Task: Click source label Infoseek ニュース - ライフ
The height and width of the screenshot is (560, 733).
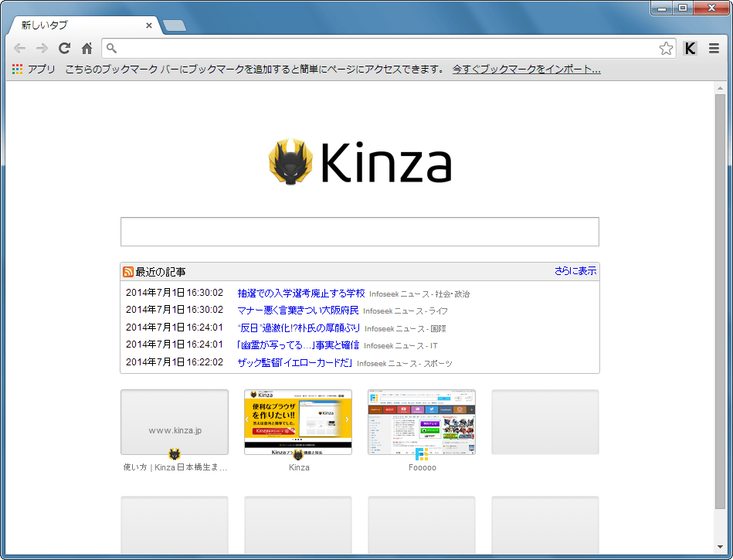Action: click(406, 311)
